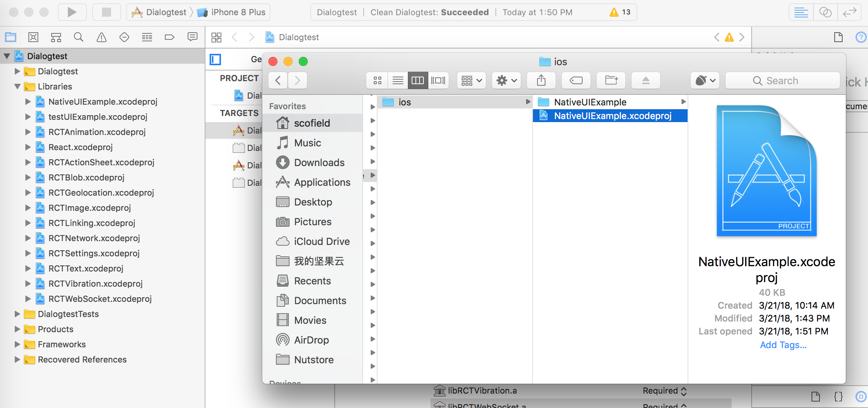Image resolution: width=868 pixels, height=408 pixels.
Task: Run the Dialogtest scheme with the play button
Action: tap(72, 12)
